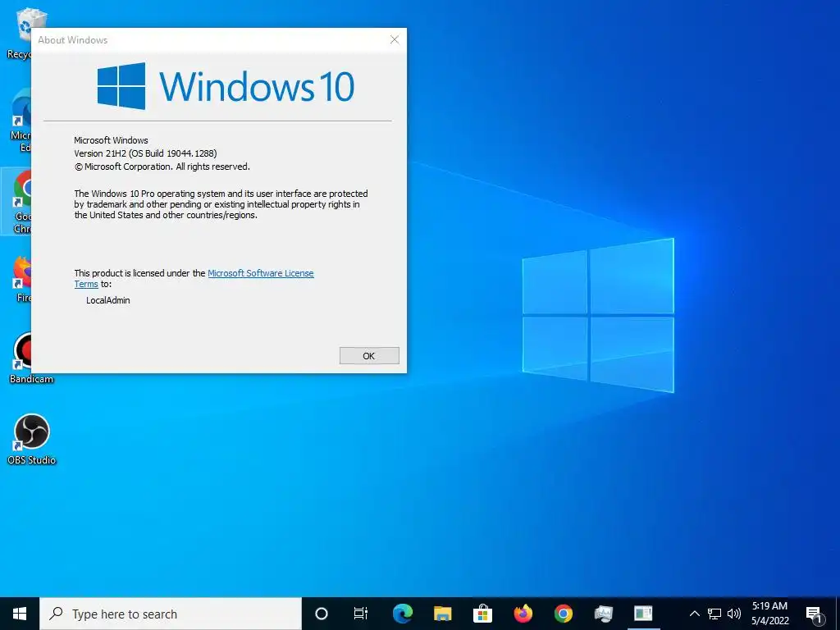Open File Explorer from the taskbar
Image resolution: width=840 pixels, height=630 pixels.
[x=442, y=614]
